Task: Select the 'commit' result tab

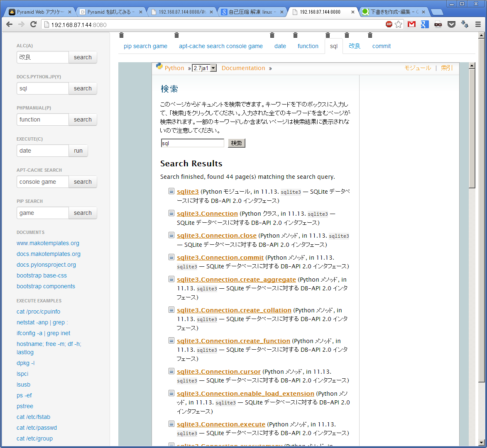Action: coord(382,46)
